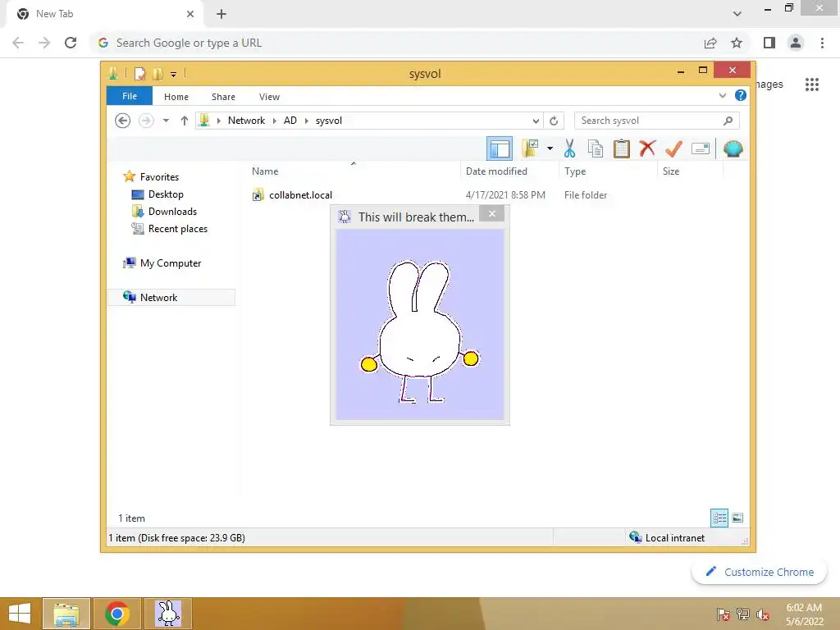This screenshot has width=840, height=630.
Task: Select the collabnet.local folder
Action: coord(300,195)
